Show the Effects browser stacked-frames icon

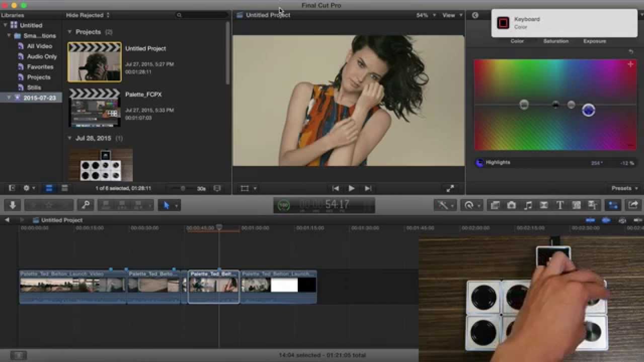[495, 205]
